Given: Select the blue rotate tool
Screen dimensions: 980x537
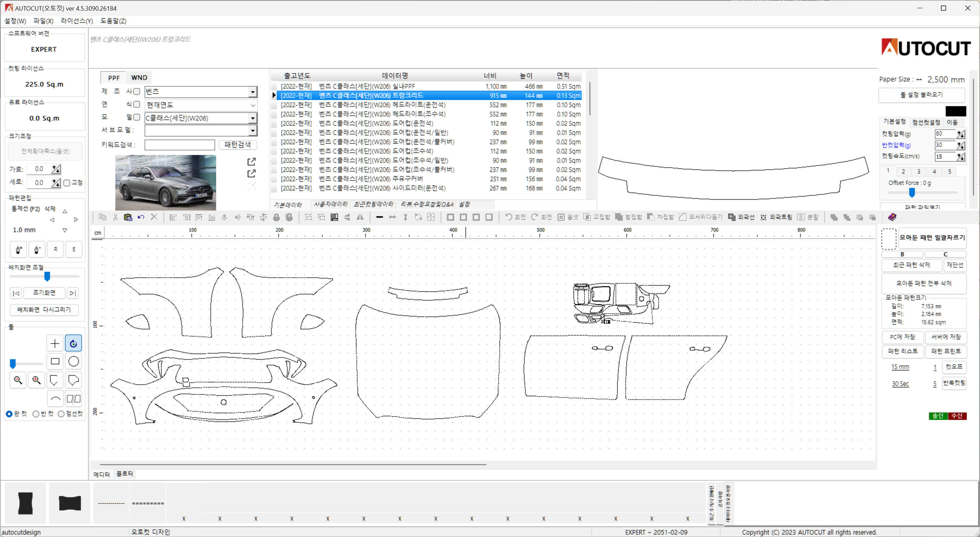Looking at the screenshot, I should [73, 343].
